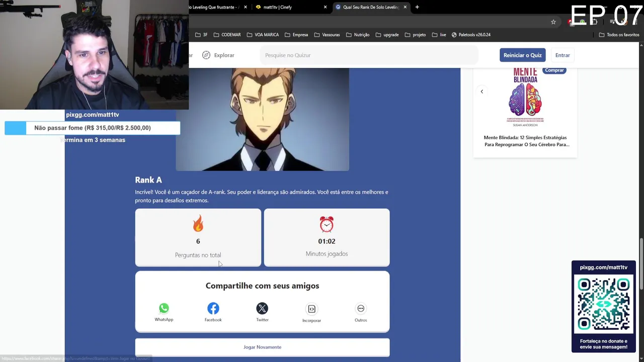Open the projeto bookmark folder

pyautogui.click(x=415, y=35)
